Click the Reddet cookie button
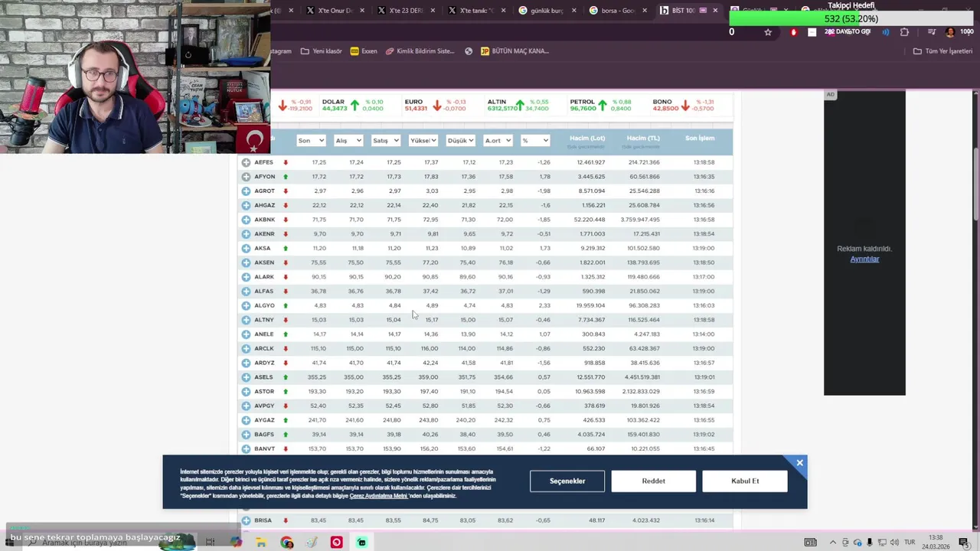 654,481
